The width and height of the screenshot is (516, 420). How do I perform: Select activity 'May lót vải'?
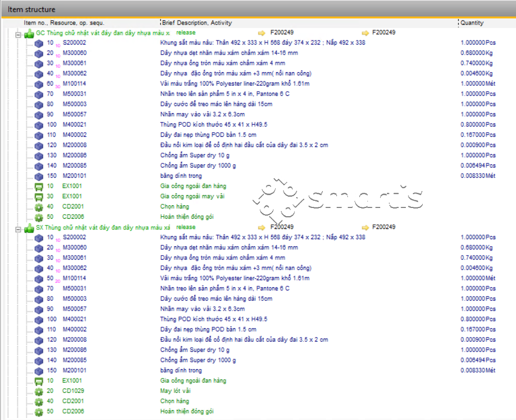(x=175, y=391)
